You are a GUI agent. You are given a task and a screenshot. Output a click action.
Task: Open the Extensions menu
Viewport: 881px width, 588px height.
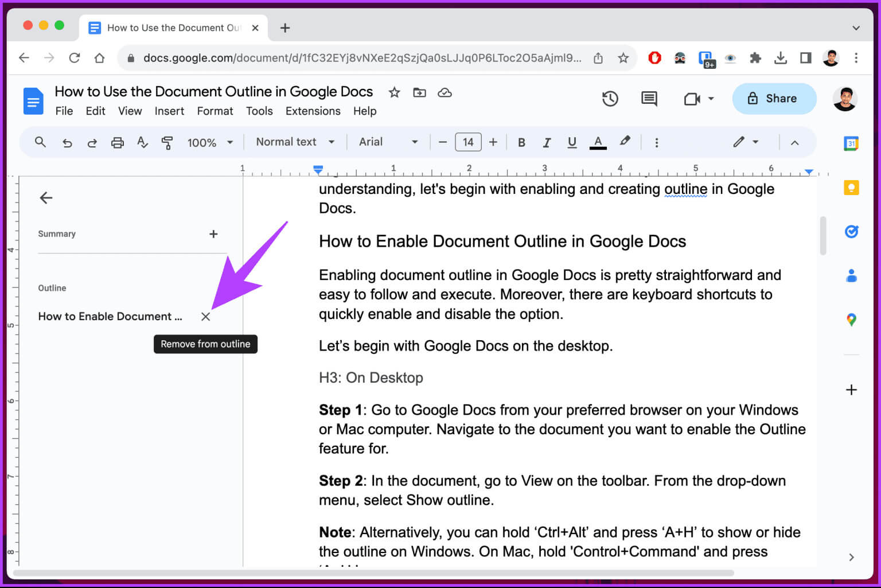point(313,111)
